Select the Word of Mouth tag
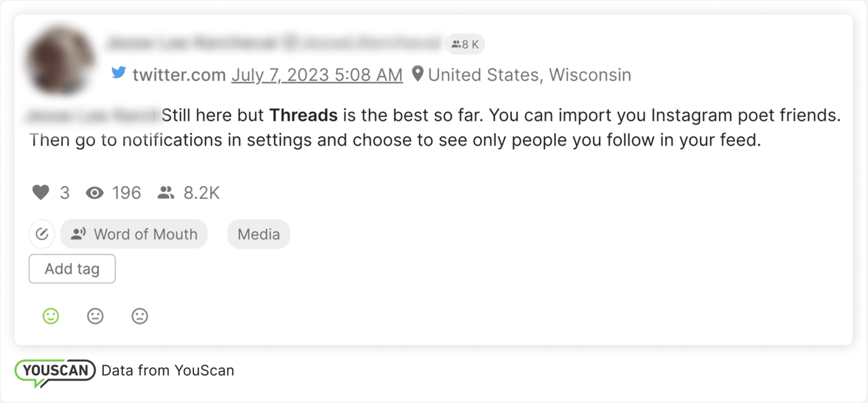Image resolution: width=868 pixels, height=403 pixels. [x=134, y=234]
